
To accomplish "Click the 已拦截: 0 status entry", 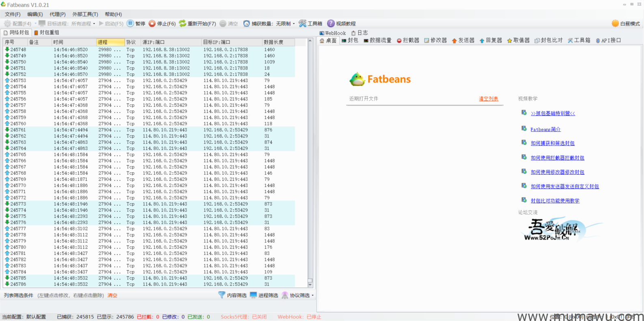I will point(148,317).
